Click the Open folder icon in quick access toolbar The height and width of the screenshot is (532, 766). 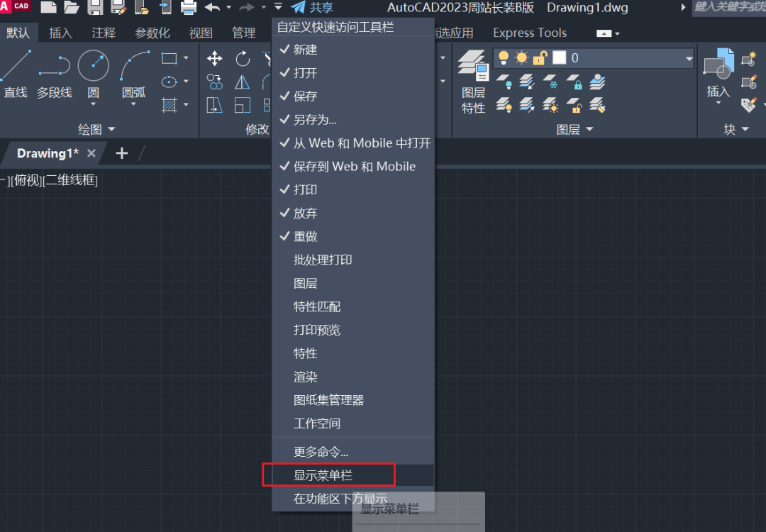coord(72,7)
